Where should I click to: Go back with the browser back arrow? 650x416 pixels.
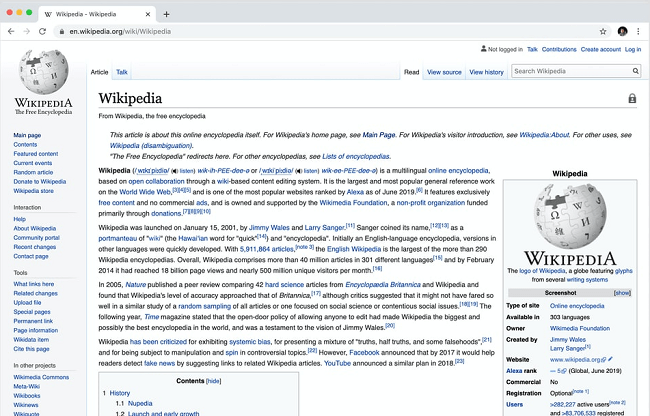(11, 31)
